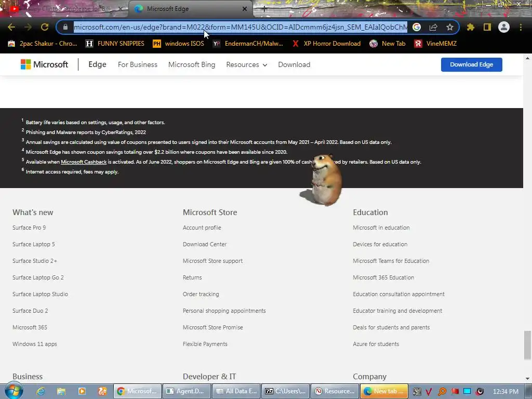Screen dimensions: 532x399
Task: Open the Extensions puzzle icon
Action: click(471, 27)
